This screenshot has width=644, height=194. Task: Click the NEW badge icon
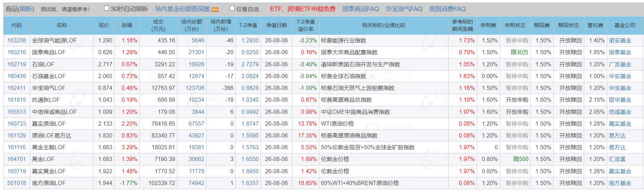pos(215,9)
